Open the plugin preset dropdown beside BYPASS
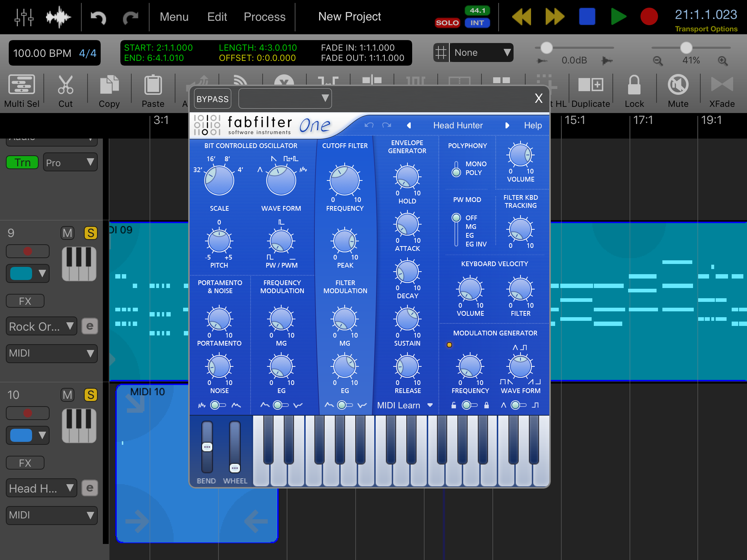747x560 pixels. [285, 98]
